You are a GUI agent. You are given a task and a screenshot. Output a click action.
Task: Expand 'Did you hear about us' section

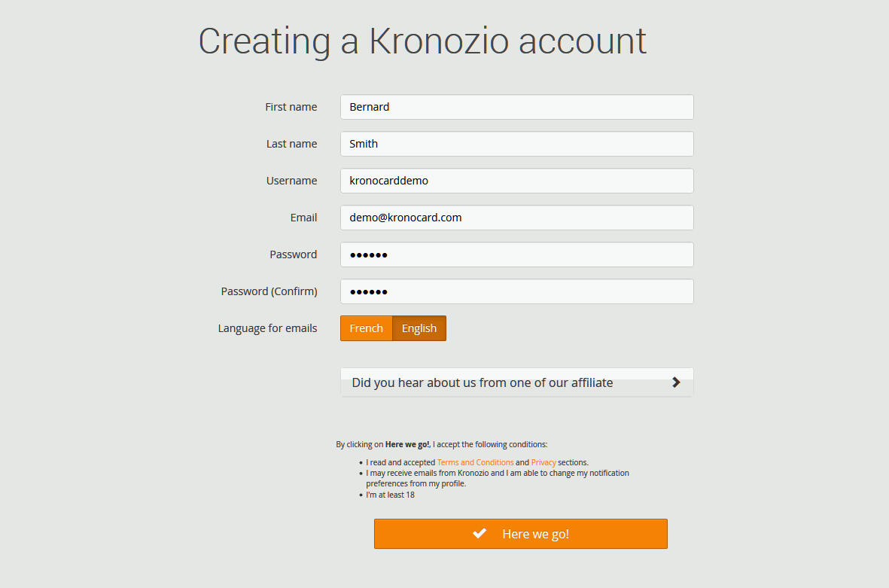pos(516,382)
